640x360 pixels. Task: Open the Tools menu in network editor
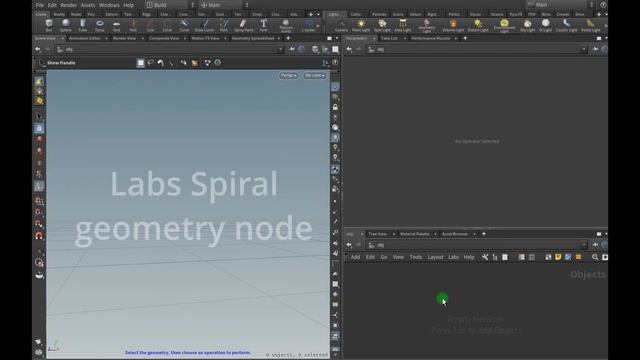click(x=416, y=257)
